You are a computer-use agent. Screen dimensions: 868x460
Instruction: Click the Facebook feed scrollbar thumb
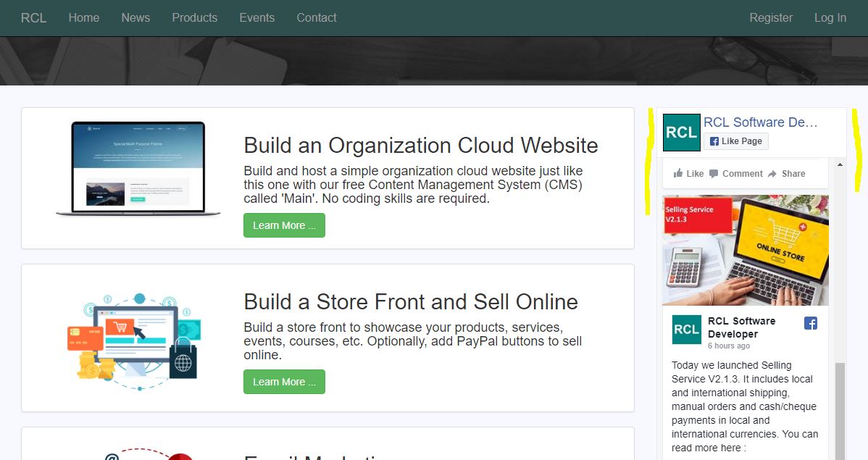tap(840, 411)
